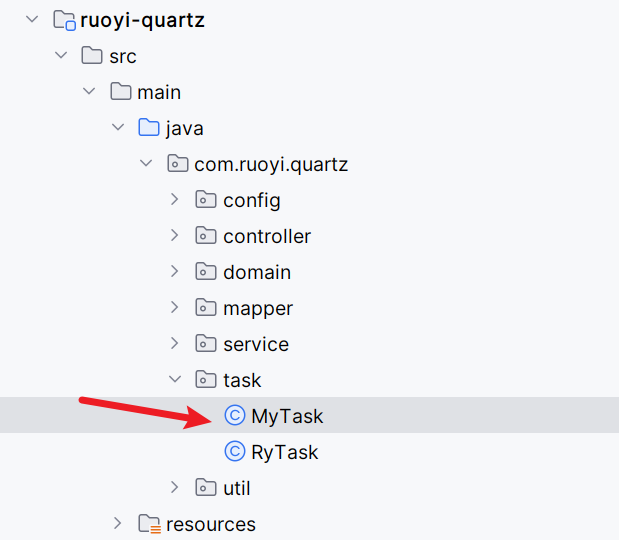Collapse the ruoyi-quartz module node
Image resolution: width=619 pixels, height=540 pixels.
[31, 20]
